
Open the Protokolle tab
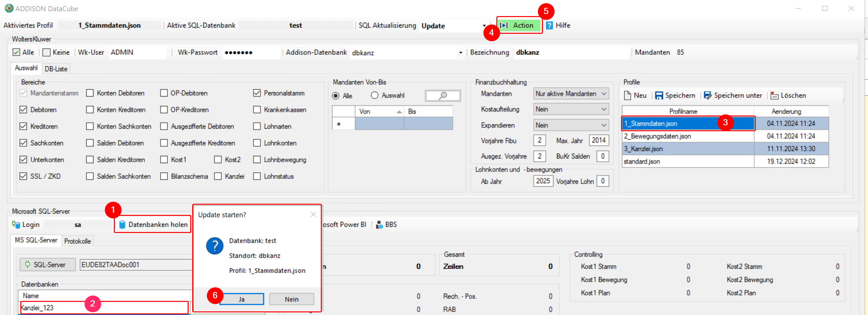click(x=77, y=241)
